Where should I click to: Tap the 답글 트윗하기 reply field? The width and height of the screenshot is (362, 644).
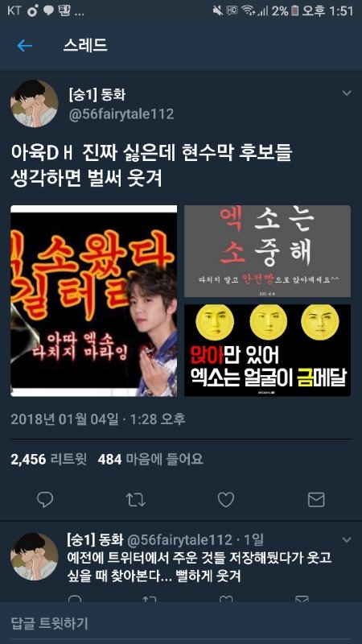click(x=181, y=623)
